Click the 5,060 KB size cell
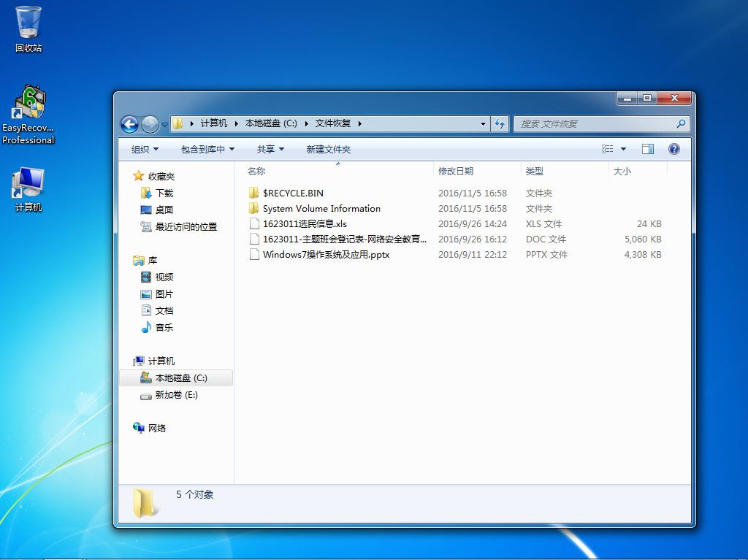The height and width of the screenshot is (560, 748). 643,239
